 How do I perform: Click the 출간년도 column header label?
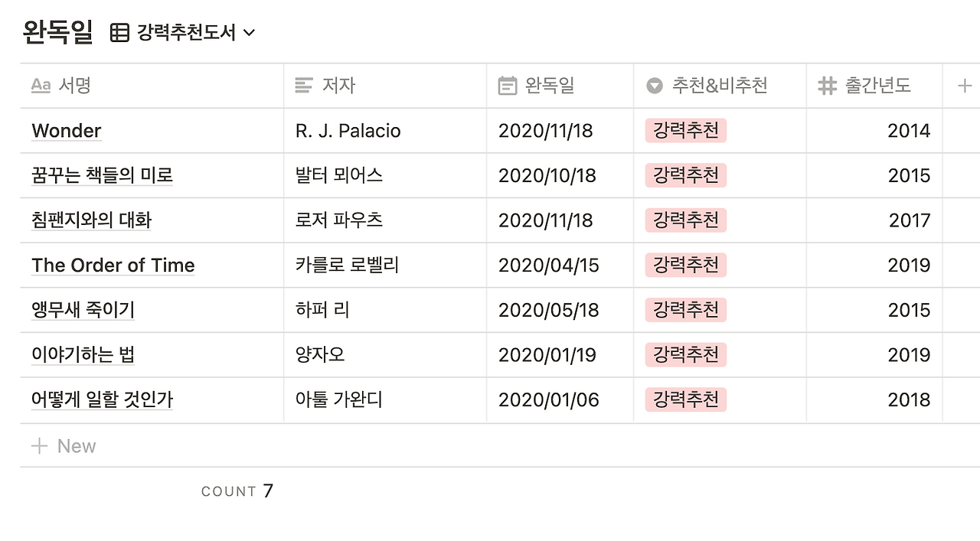click(877, 86)
